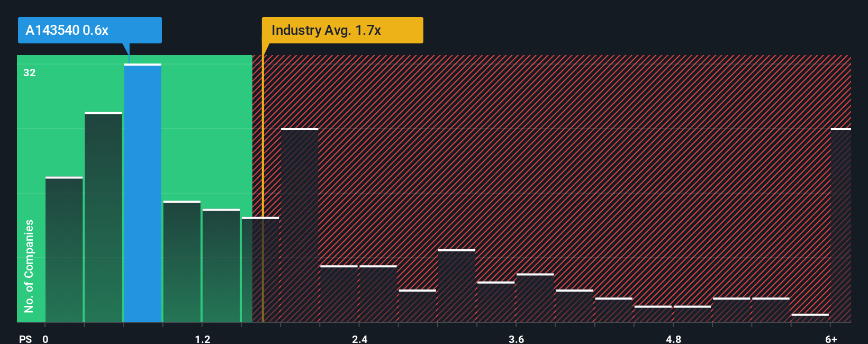Click the first dark green bar starting at PS 0
868x344 pixels.
[x=64, y=249]
